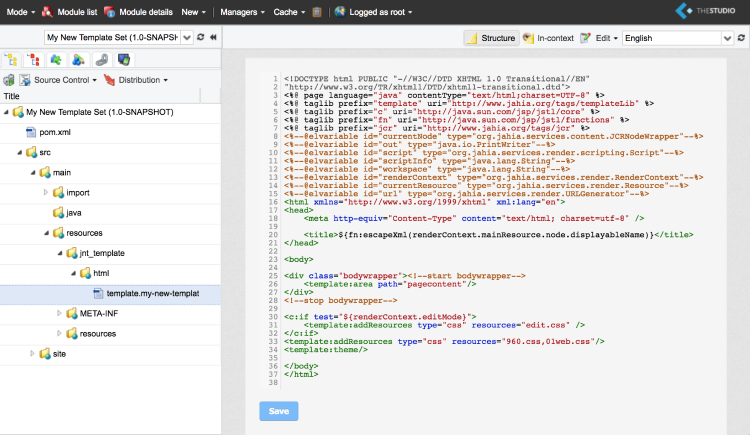Viewport: 750px width, 435px height.
Task: Expand the import folder
Action: pyautogui.click(x=46, y=192)
